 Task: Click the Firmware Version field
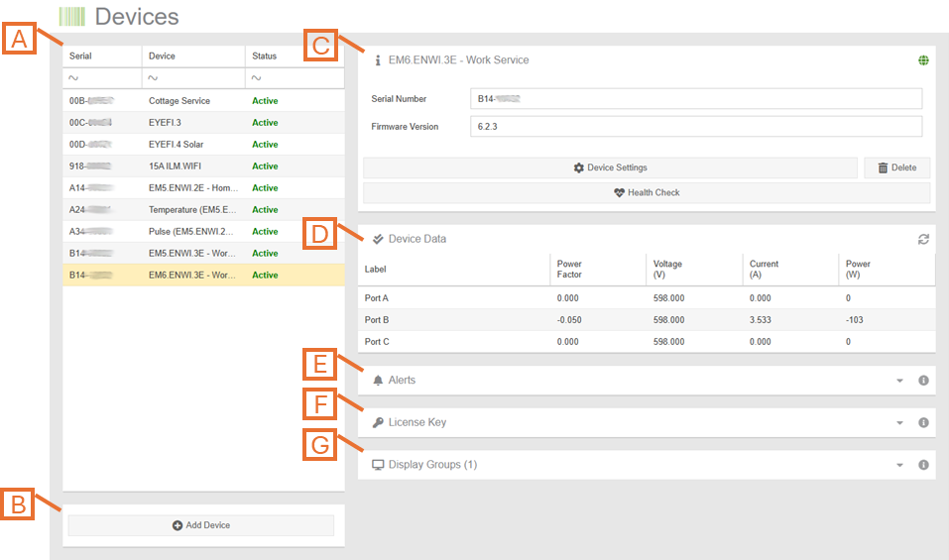695,127
